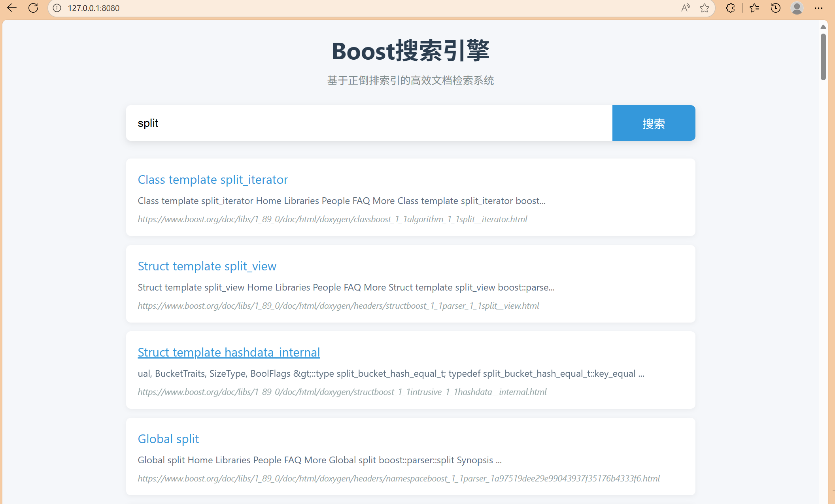Click snippet 'Class template split_iterator Home Libraries...'
The width and height of the screenshot is (835, 504).
(342, 201)
